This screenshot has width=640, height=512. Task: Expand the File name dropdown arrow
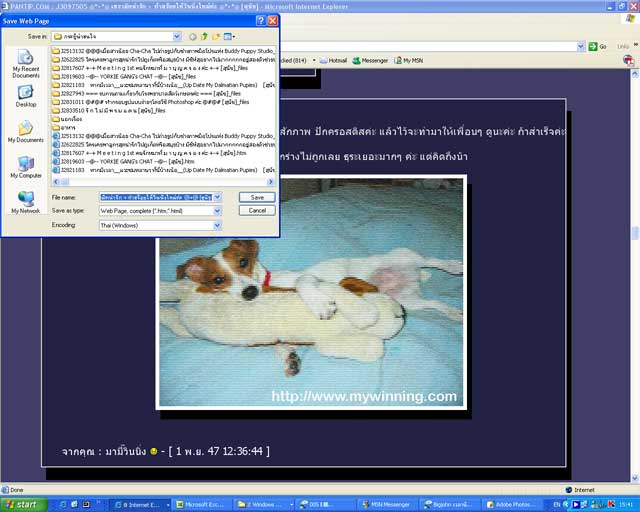click(x=218, y=197)
